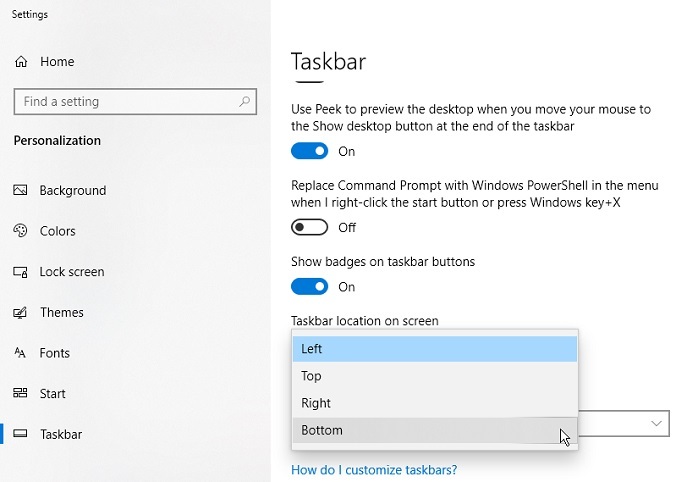Screen dimensions: 698x482
Task: Click the Background picture icon
Action: 20,190
